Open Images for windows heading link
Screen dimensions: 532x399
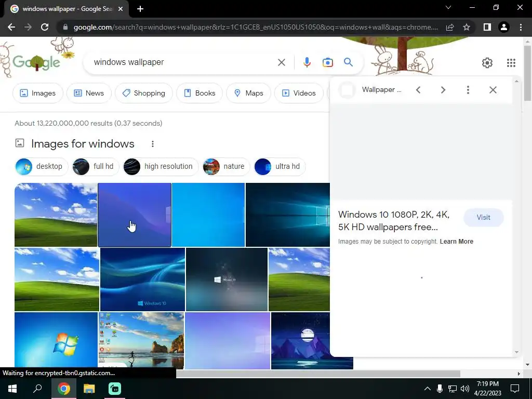pyautogui.click(x=83, y=144)
